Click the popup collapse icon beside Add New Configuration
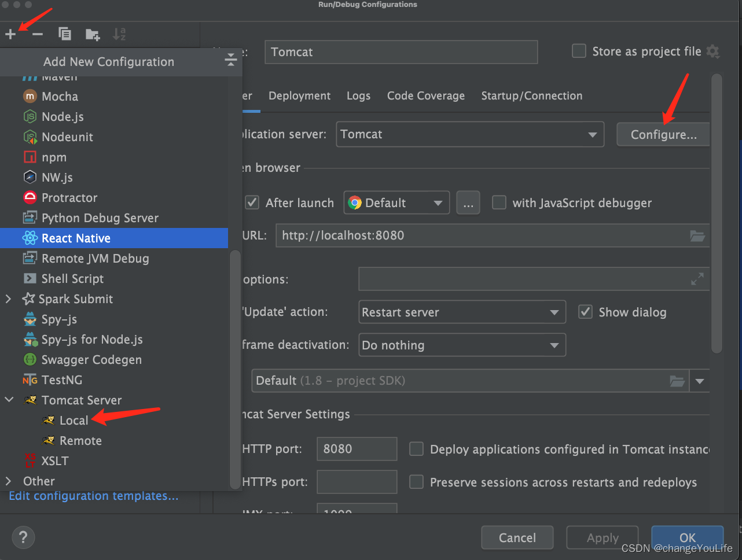Image resolution: width=742 pixels, height=560 pixels. point(230,59)
